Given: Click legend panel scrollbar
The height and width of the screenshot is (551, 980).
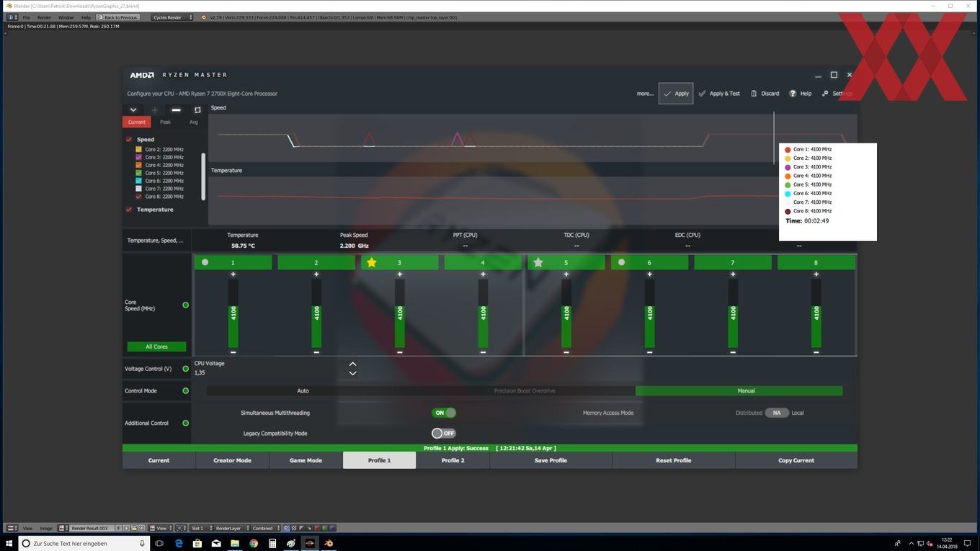Looking at the screenshot, I should [x=202, y=176].
